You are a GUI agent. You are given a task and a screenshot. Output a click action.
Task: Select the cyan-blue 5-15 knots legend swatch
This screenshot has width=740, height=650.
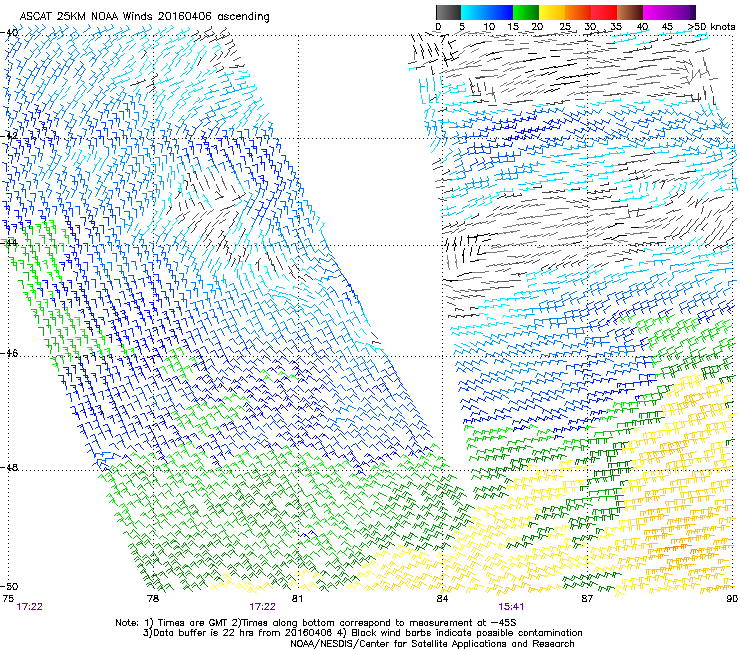point(487,12)
